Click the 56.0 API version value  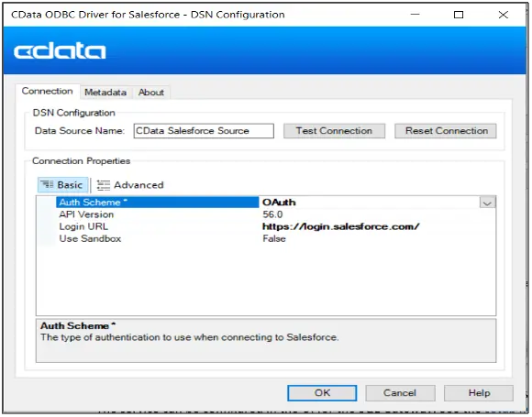[x=272, y=214]
